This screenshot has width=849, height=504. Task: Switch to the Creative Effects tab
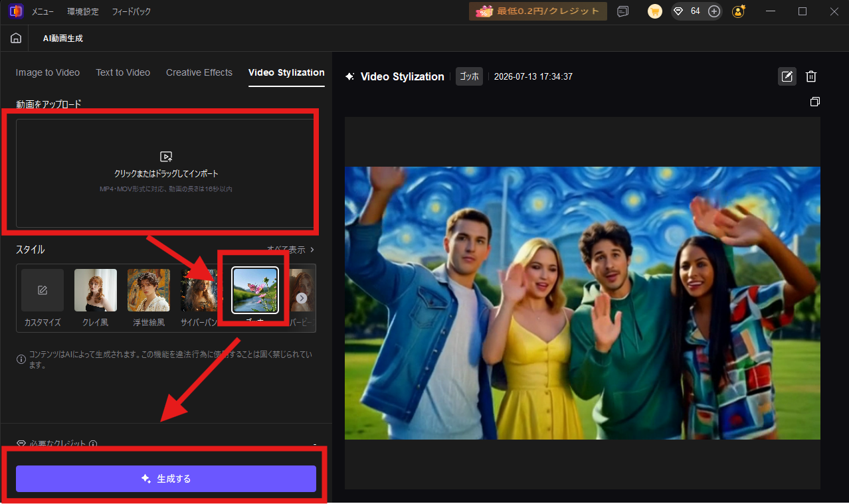pyautogui.click(x=199, y=72)
